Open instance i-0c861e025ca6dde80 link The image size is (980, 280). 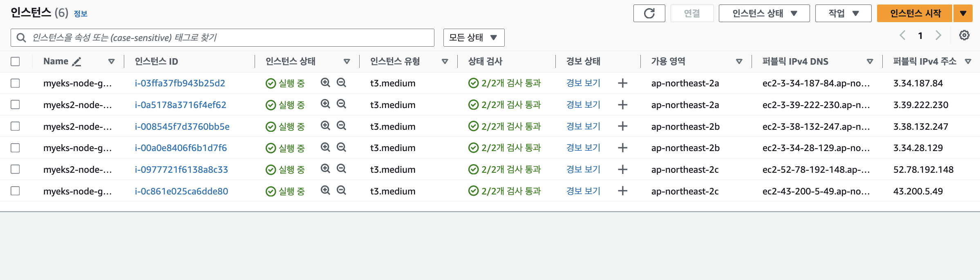point(181,191)
